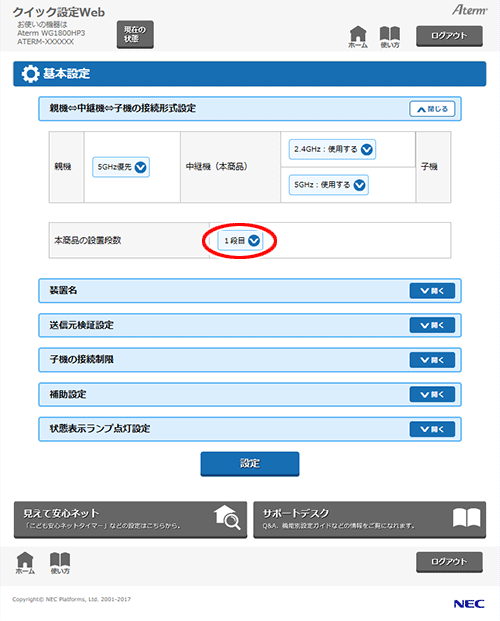Image resolution: width=500 pixels, height=621 pixels.
Task: Open the 2.4GHz：使用する dropdown
Action: click(x=332, y=149)
